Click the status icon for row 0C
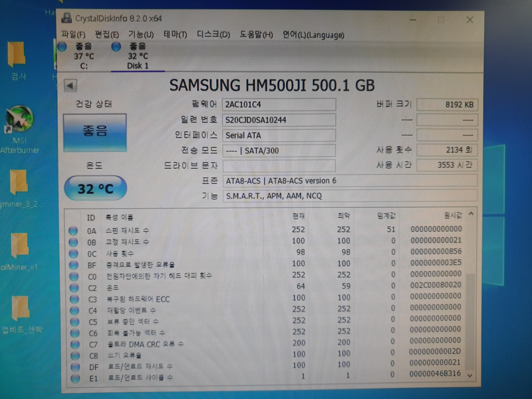This screenshot has height=399, width=532. pos(74,253)
